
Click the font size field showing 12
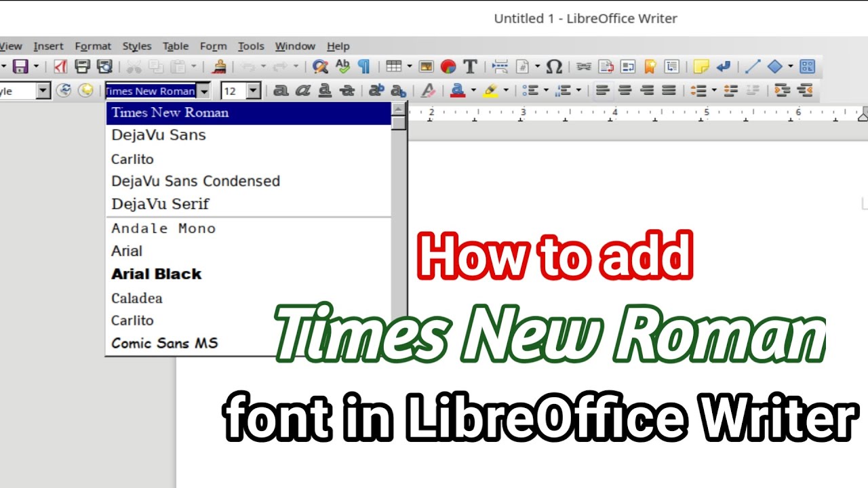pos(234,91)
